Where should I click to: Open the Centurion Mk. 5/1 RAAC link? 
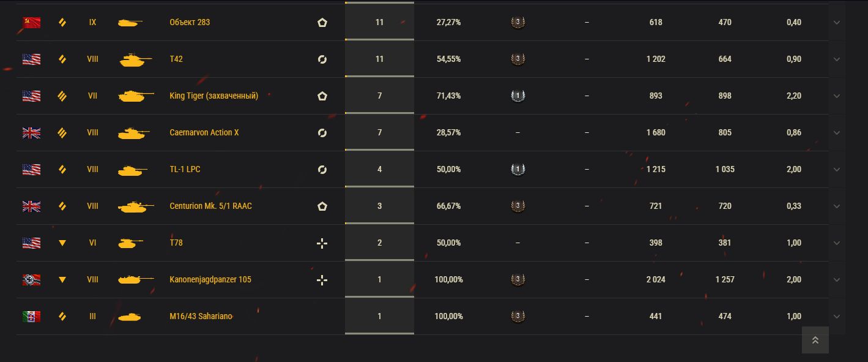pos(210,206)
